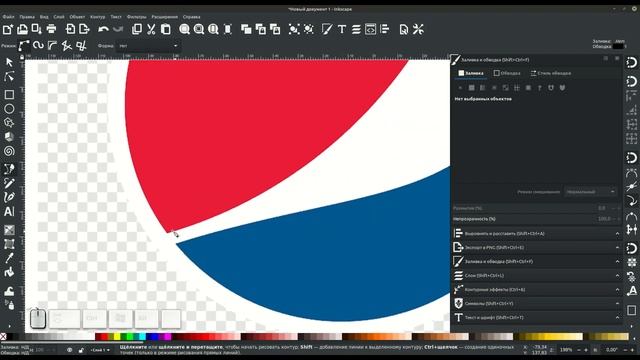Select the gradient tool
This screenshot has width=640, height=360.
[9, 230]
